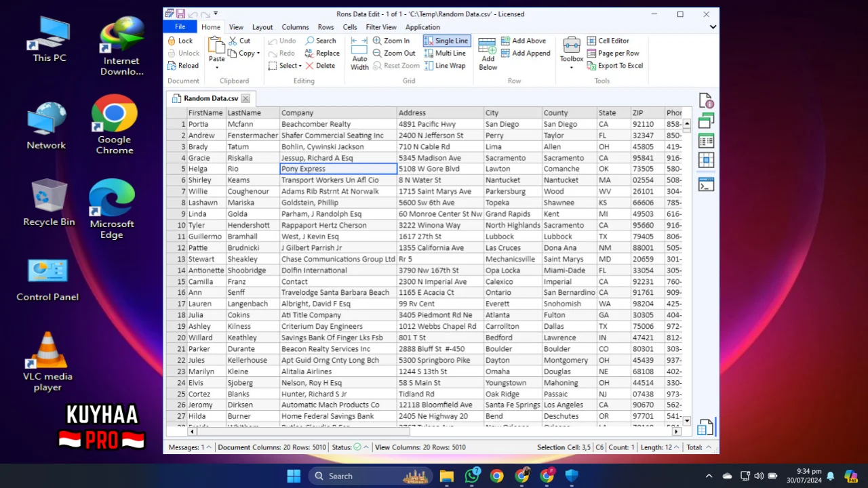The height and width of the screenshot is (488, 868).
Task: Open the Cell Editor
Action: (608, 41)
